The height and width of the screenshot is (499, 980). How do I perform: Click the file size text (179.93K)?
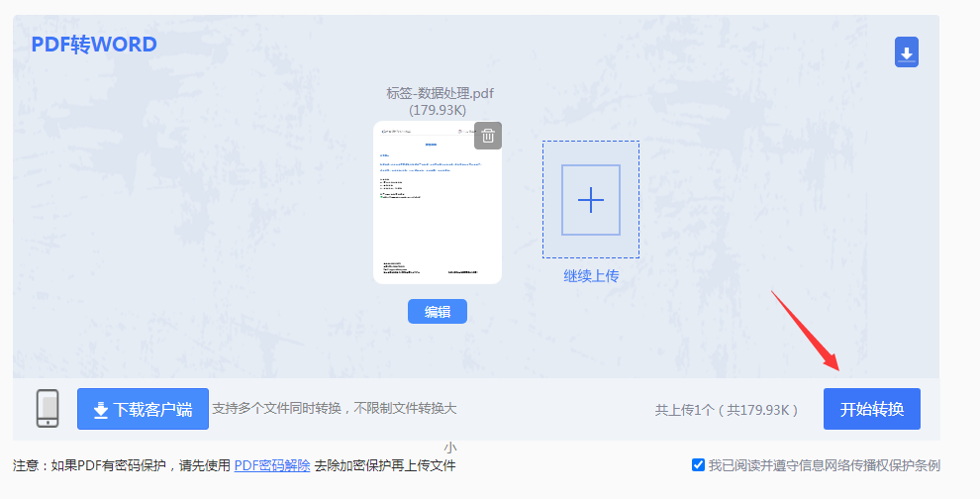pos(438,110)
